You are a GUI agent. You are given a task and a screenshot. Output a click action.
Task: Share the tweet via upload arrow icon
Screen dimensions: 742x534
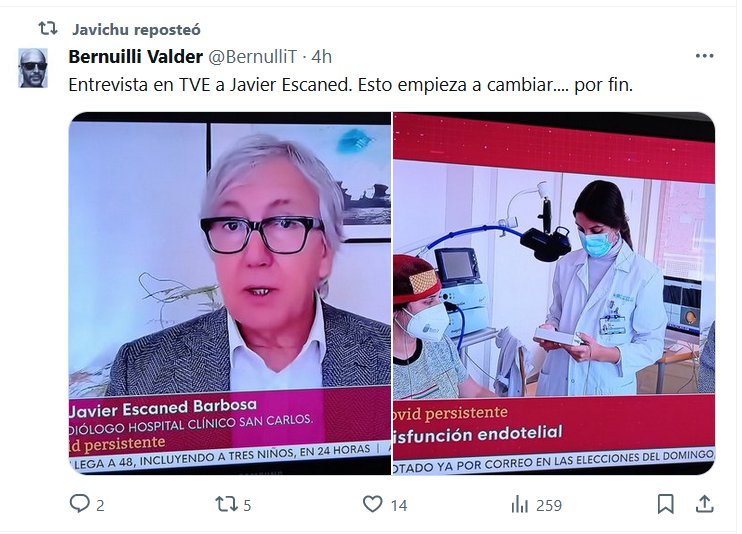click(x=705, y=504)
